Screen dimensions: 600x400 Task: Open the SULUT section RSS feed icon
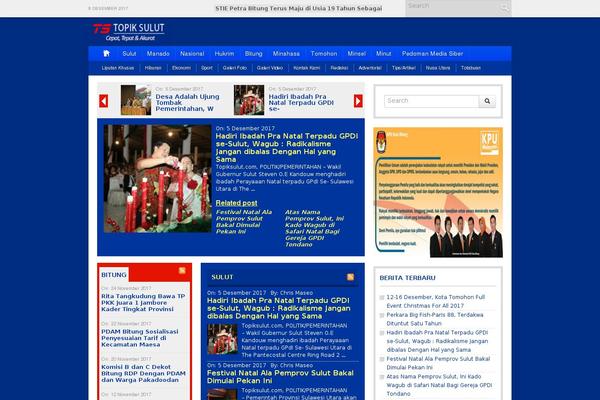pyautogui.click(x=351, y=277)
